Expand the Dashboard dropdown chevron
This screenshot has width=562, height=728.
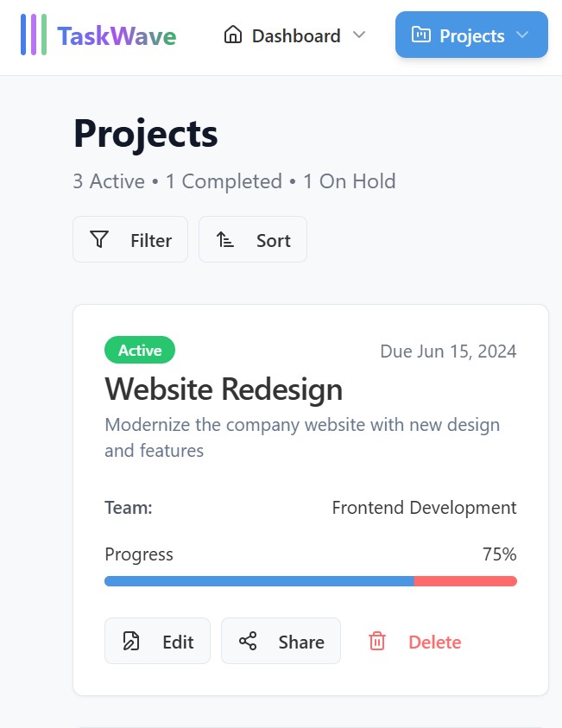[x=360, y=35]
